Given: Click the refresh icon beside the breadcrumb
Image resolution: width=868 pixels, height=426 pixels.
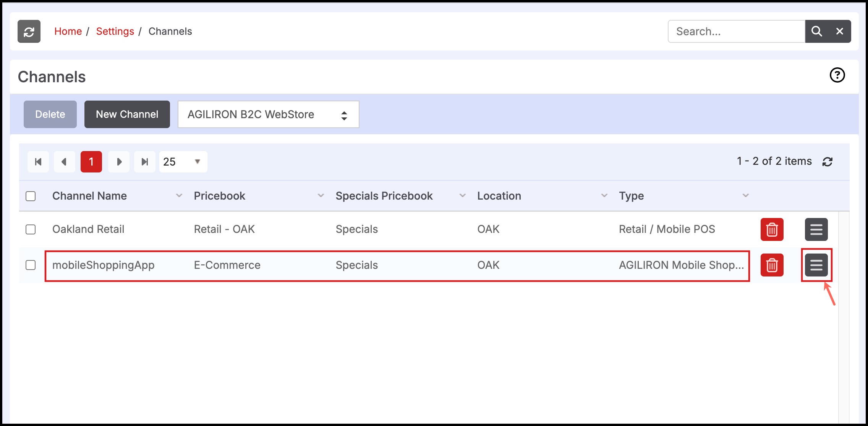Looking at the screenshot, I should coord(29,31).
